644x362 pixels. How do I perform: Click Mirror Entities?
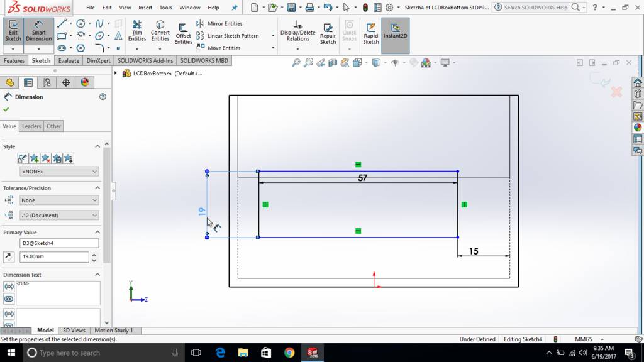tap(219, 23)
